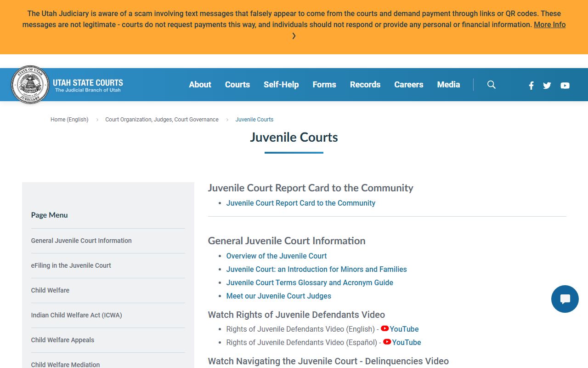Screen dimensions: 588x368
Task: Click YouTube icon beside Español video link
Action: point(387,342)
